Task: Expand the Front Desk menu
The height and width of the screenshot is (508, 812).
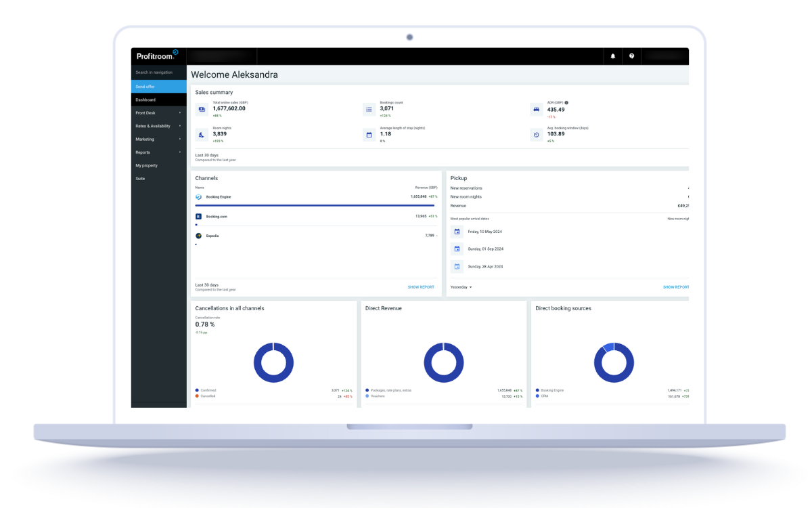Action: 158,113
